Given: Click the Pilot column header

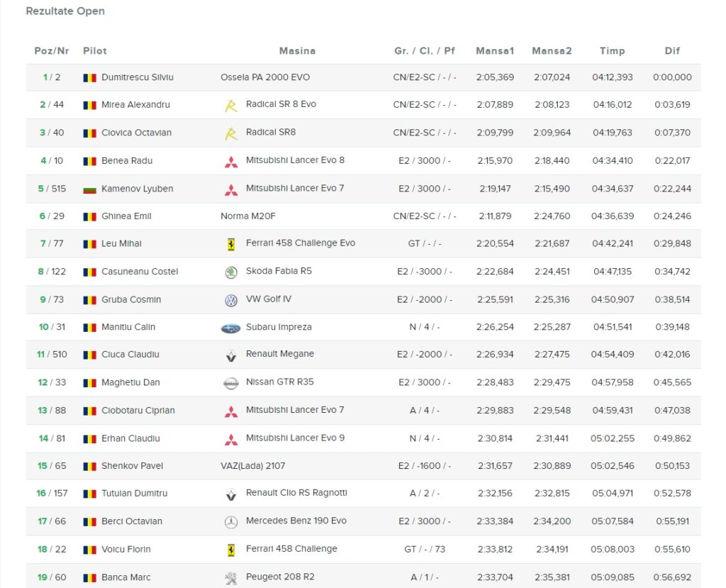Looking at the screenshot, I should pos(95,51).
